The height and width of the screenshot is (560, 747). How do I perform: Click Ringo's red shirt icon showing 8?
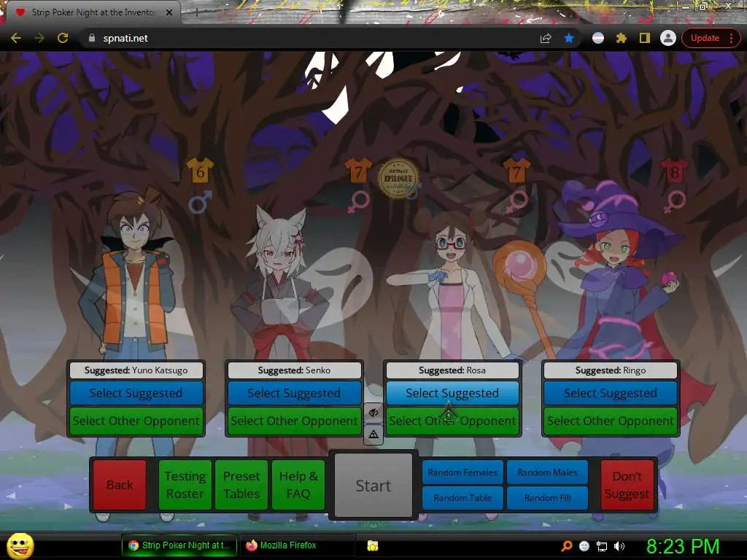pos(674,171)
